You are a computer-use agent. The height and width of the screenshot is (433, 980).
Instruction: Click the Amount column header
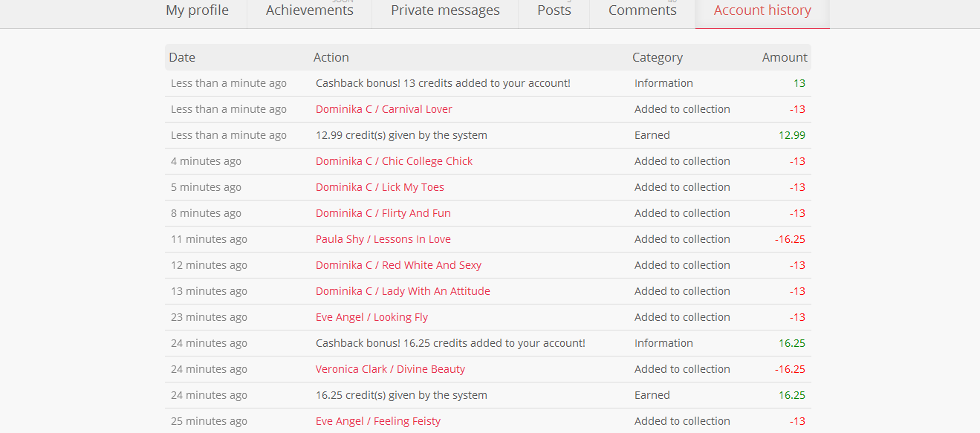click(785, 57)
